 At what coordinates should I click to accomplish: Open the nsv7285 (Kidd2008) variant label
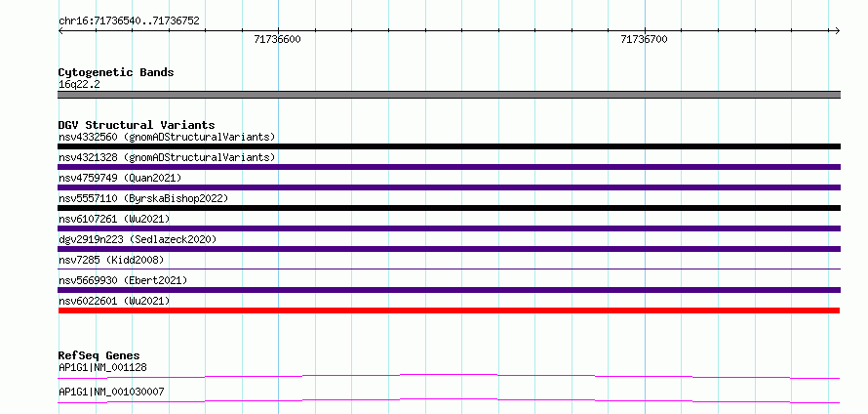coord(111,260)
